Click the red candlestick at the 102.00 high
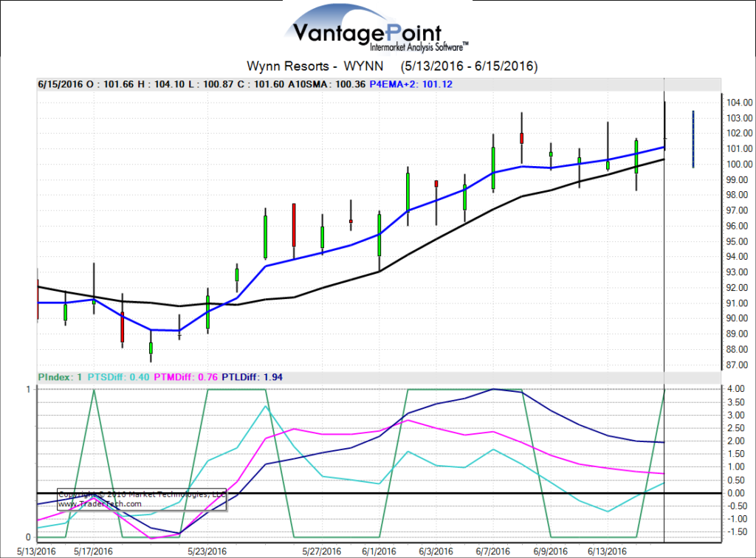 point(522,138)
